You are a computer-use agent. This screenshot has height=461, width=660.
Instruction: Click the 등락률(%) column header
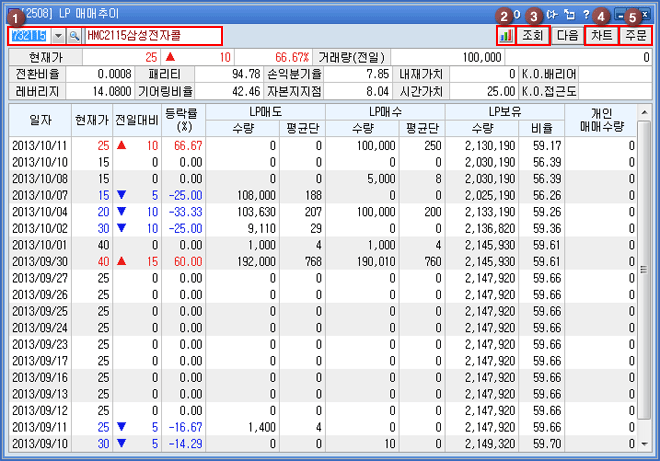(x=181, y=119)
